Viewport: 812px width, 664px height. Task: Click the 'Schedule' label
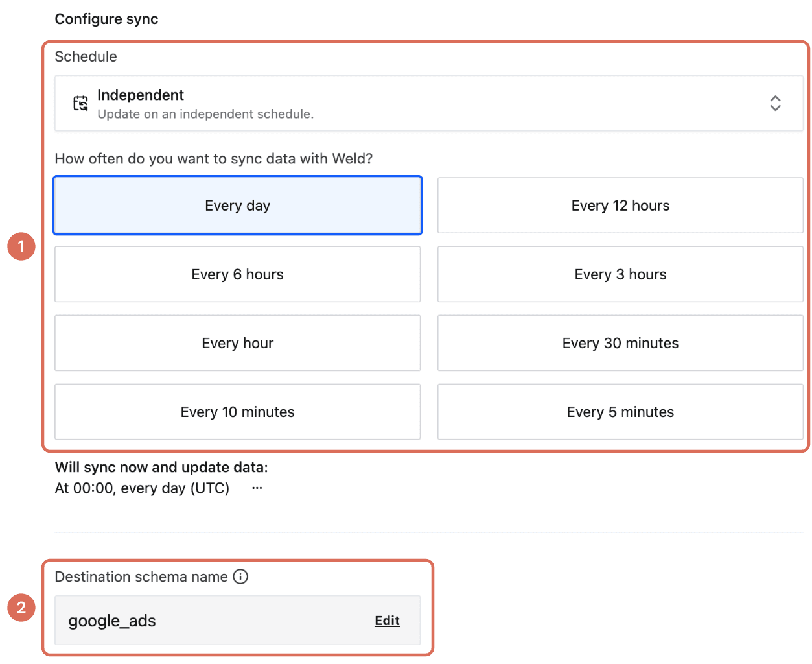click(86, 56)
